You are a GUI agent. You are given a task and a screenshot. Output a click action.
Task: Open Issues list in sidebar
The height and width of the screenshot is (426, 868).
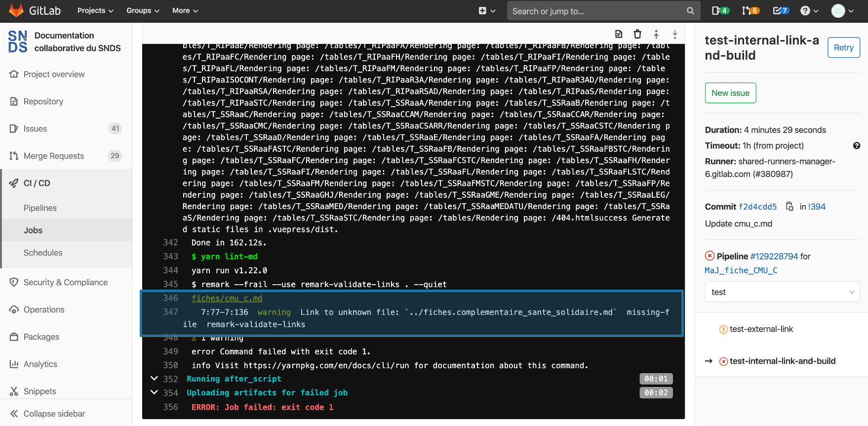point(35,128)
